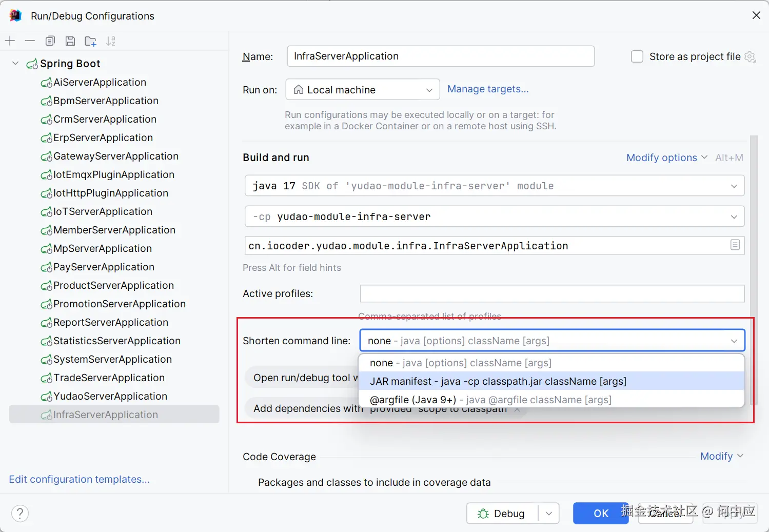Copy configuration icon in toolbar
The width and height of the screenshot is (769, 532).
click(50, 41)
